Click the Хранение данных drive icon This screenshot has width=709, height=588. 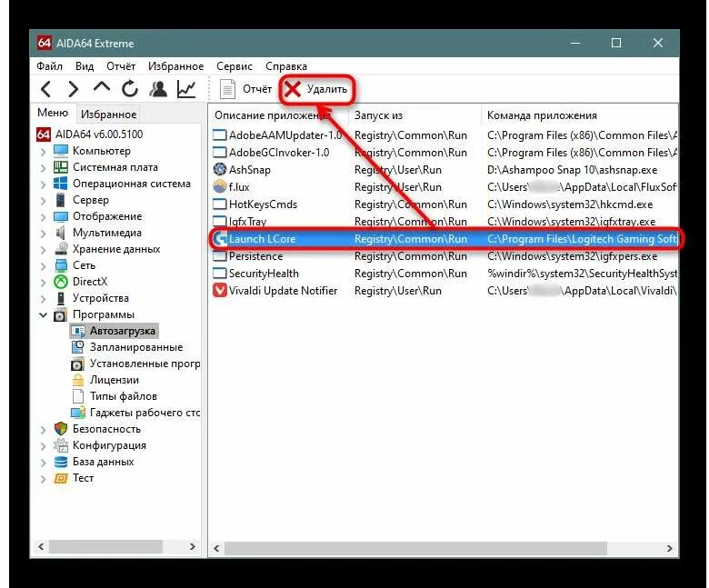[61, 249]
